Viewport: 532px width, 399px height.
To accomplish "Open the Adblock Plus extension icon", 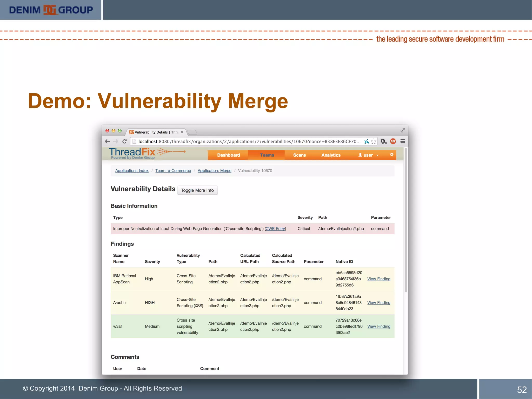I will (x=393, y=141).
